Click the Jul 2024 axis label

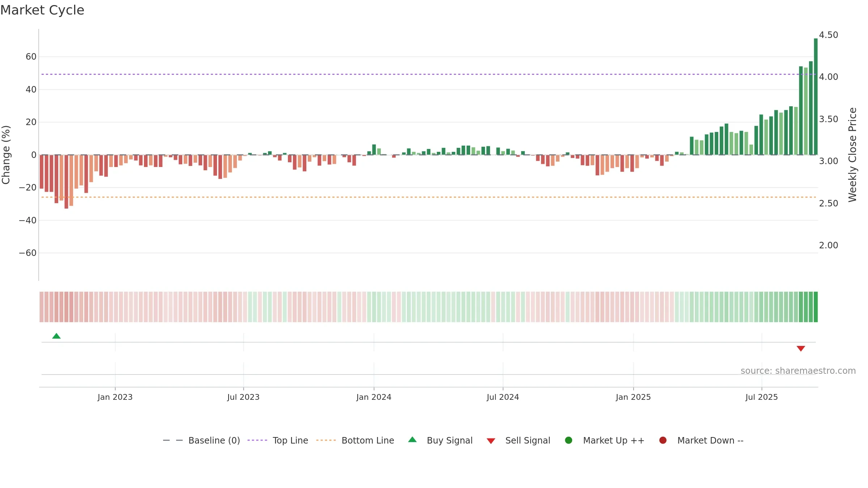coord(503,397)
